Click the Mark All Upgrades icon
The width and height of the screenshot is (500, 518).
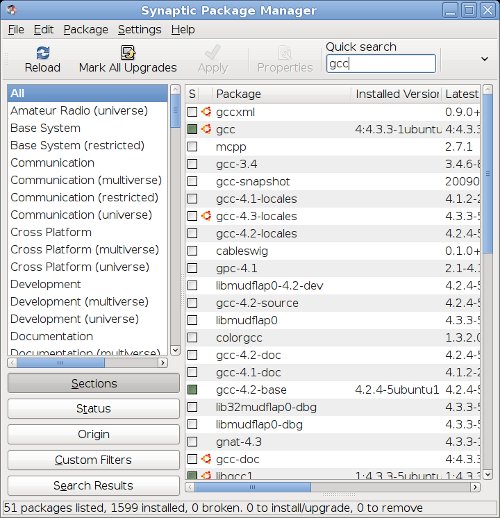128,53
